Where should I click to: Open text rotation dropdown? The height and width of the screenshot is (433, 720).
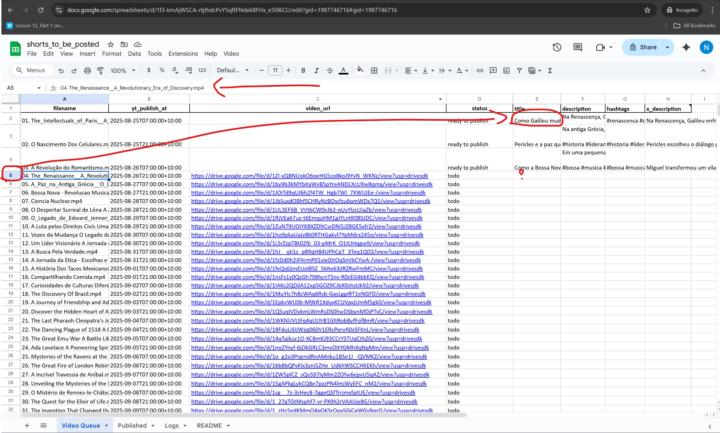(462, 71)
